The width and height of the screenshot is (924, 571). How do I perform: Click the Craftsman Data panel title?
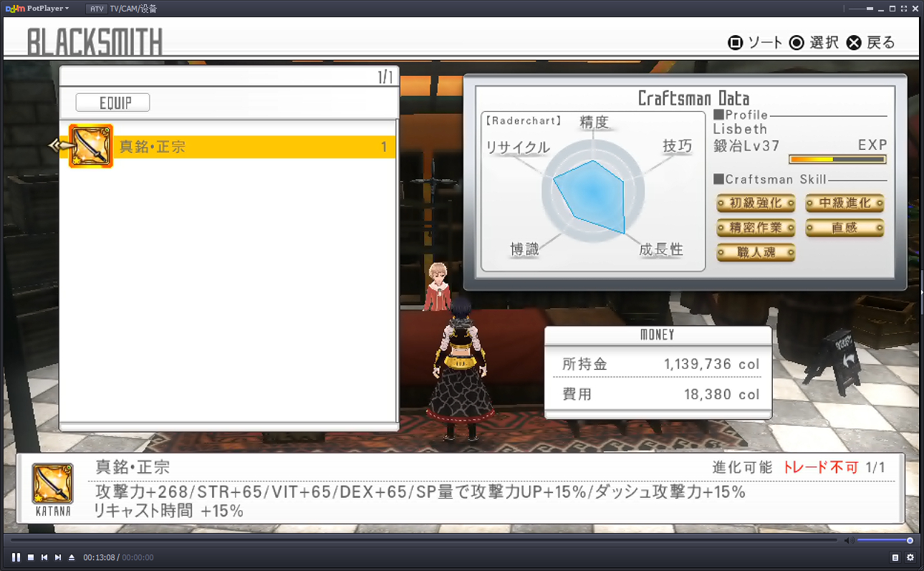click(x=693, y=98)
